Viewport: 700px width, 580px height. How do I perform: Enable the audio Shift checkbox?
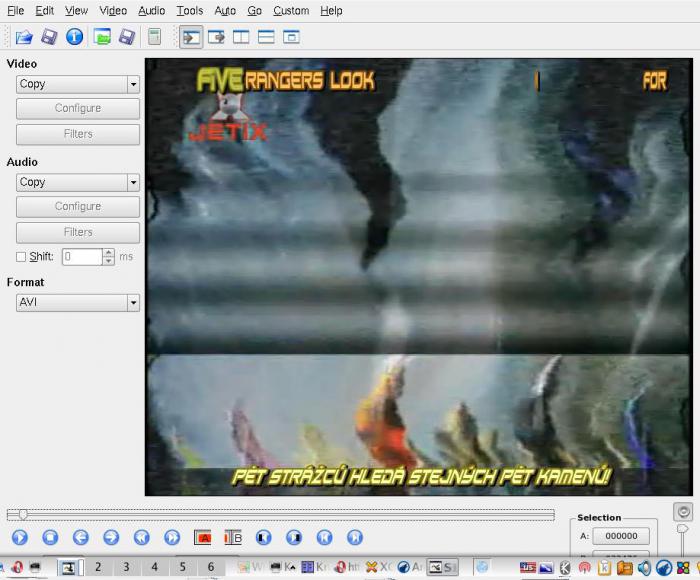click(21, 257)
